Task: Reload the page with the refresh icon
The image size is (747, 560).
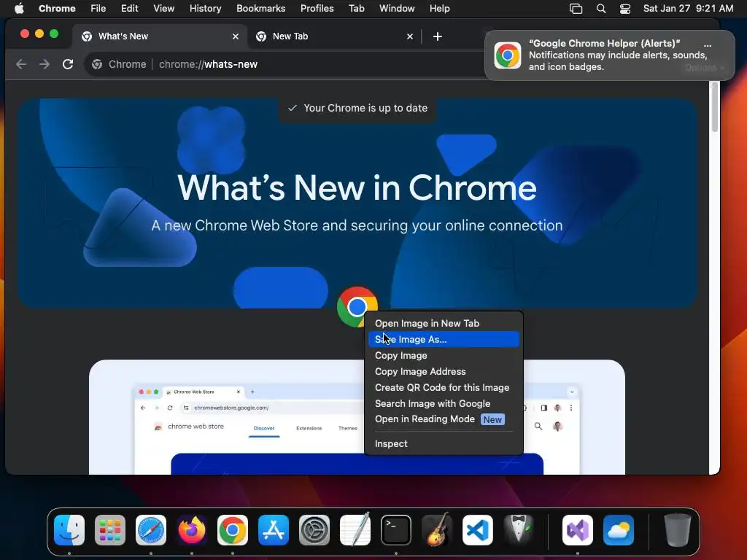Action: [x=68, y=64]
